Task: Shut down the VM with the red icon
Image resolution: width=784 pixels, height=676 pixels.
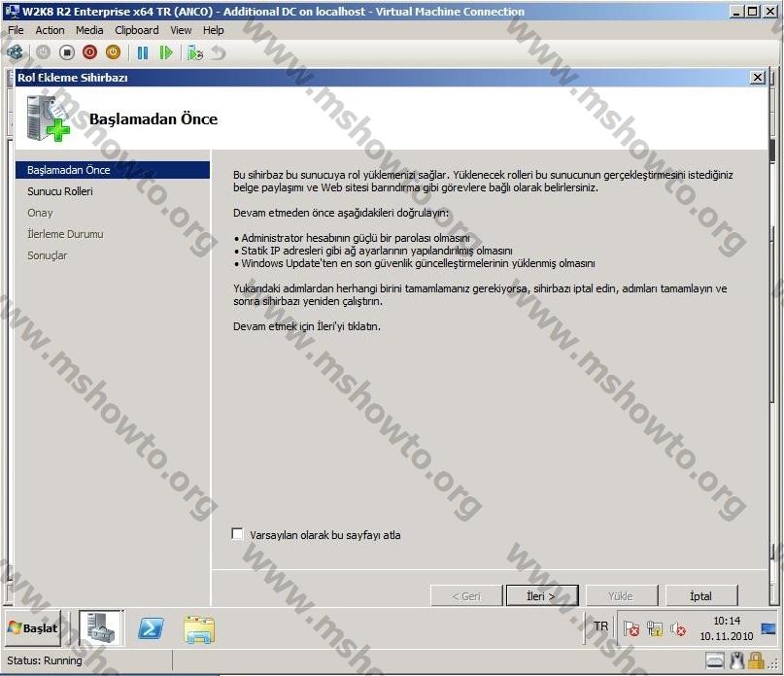Action: click(x=89, y=52)
